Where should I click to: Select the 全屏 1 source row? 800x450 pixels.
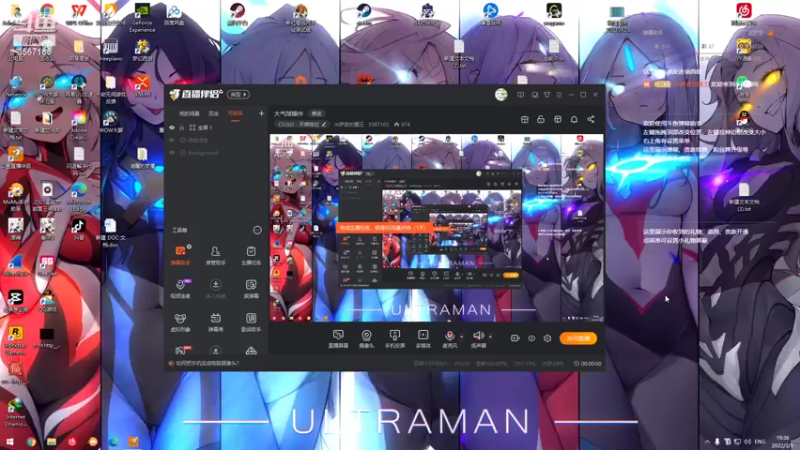pos(218,128)
